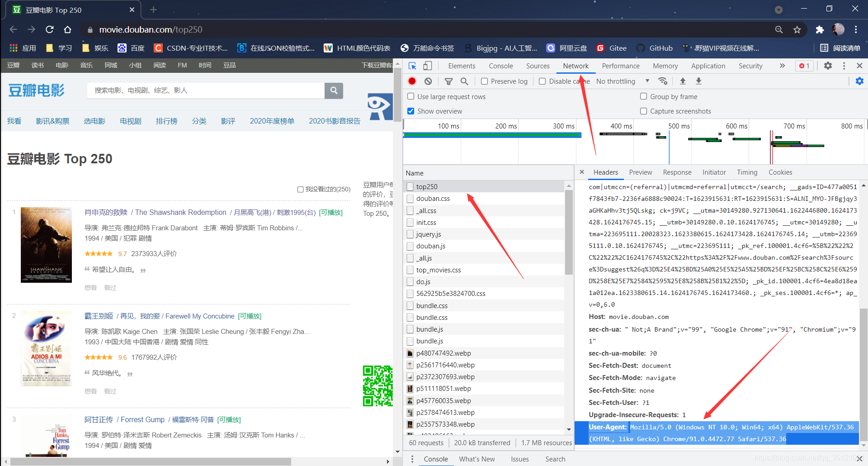868x466 pixels.
Task: Open the Sources tab
Action: point(538,66)
